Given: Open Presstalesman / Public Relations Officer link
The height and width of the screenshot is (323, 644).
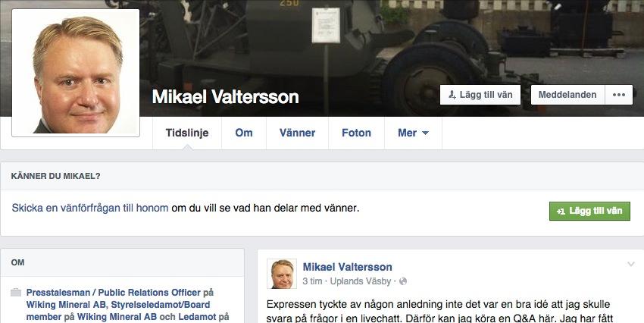Looking at the screenshot, I should pos(114,293).
